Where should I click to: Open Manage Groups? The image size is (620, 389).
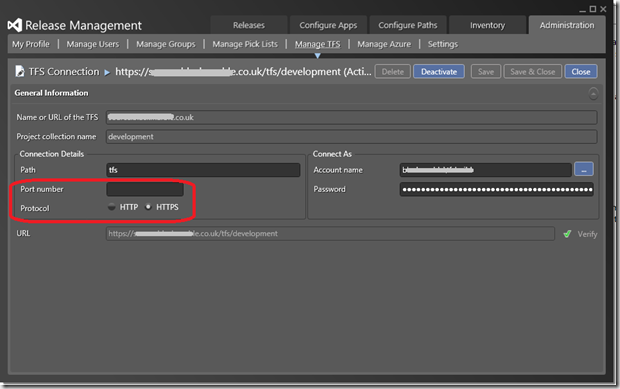pos(166,44)
